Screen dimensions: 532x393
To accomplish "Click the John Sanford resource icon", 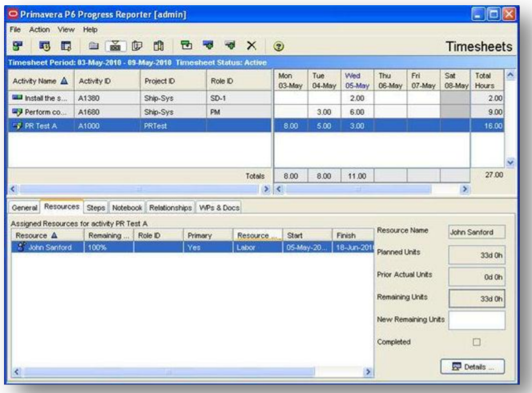I will click(x=22, y=246).
